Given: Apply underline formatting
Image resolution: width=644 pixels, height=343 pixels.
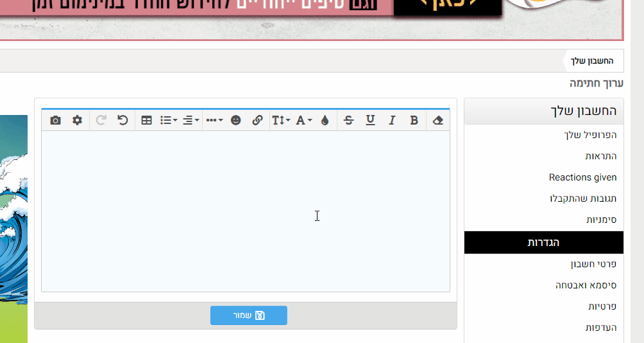Looking at the screenshot, I should point(370,120).
